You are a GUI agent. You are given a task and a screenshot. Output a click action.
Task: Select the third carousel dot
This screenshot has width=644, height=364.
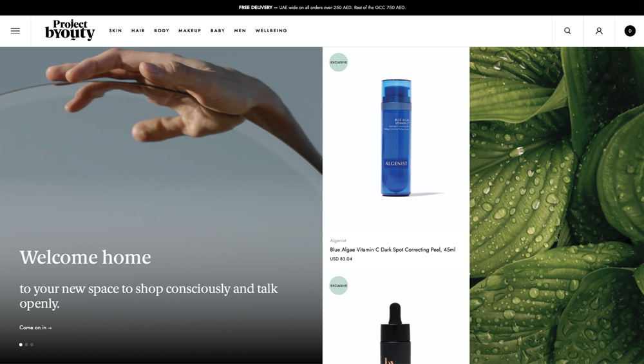tap(32, 345)
